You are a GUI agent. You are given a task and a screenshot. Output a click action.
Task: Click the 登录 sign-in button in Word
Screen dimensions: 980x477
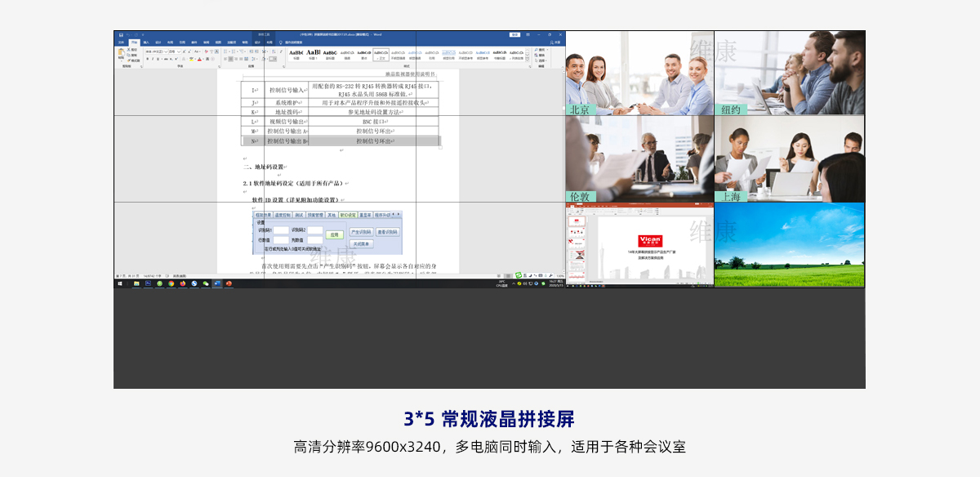tap(515, 34)
